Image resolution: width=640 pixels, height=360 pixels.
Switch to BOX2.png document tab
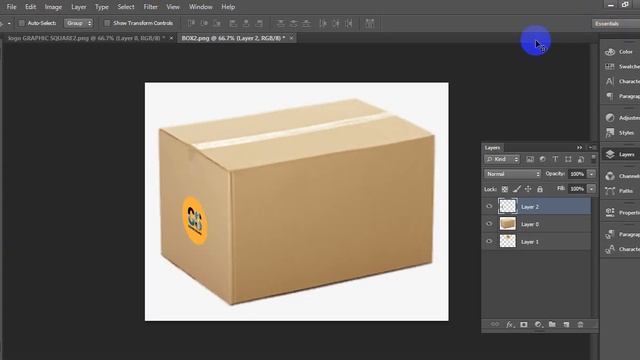233,38
